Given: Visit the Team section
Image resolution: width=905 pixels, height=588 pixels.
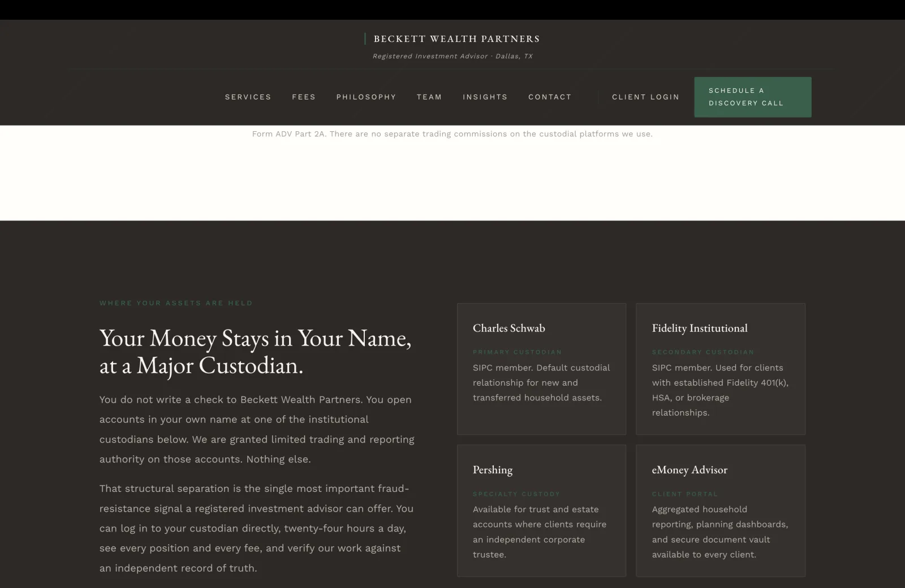Looking at the screenshot, I should 429,97.
